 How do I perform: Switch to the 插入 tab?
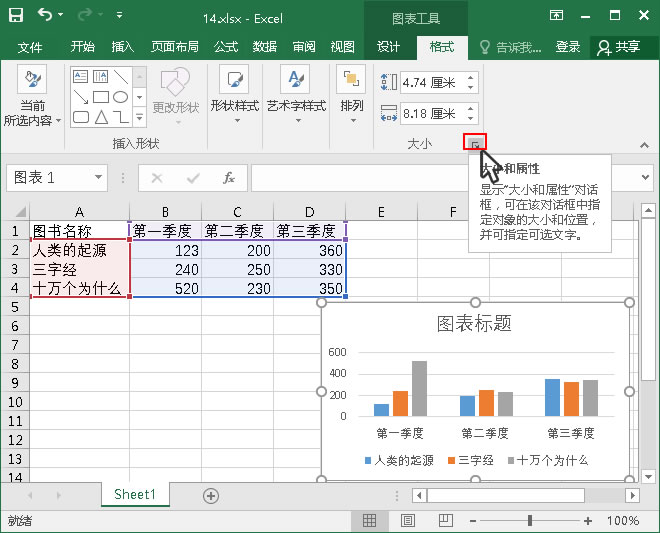122,47
